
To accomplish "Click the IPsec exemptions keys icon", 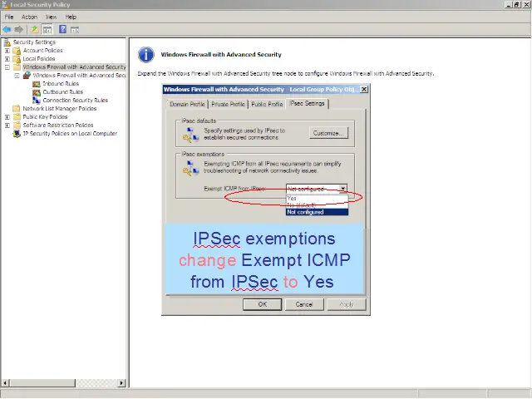I will (191, 168).
